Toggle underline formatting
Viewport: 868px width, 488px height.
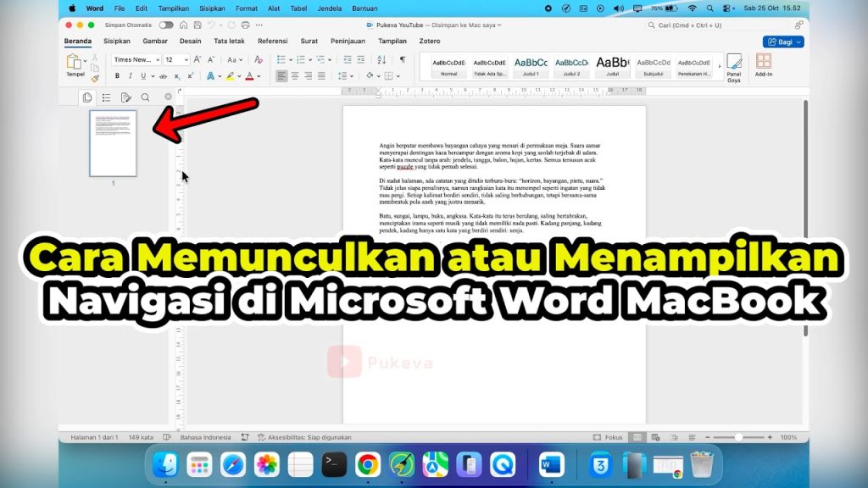point(143,75)
